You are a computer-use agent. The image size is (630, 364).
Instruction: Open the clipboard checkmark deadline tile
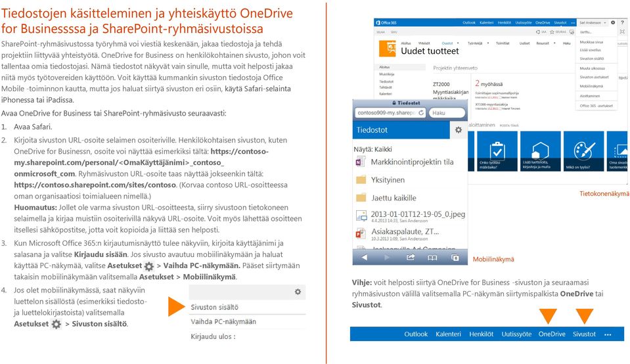pos(497,152)
